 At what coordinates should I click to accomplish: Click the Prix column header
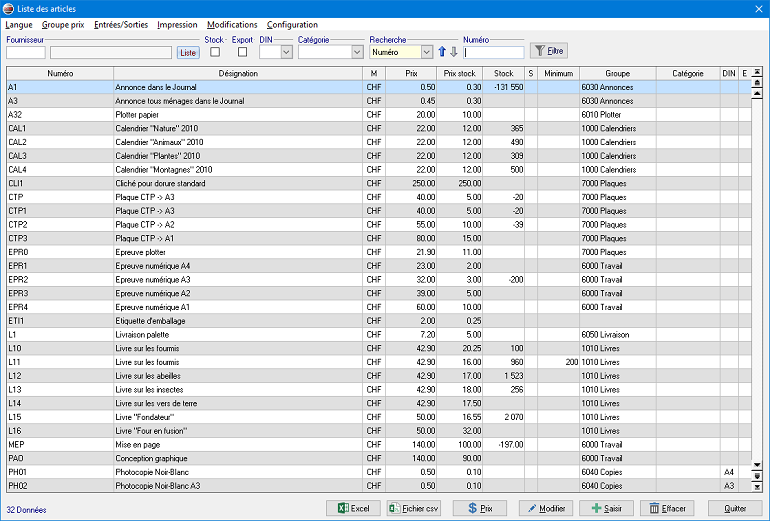click(411, 73)
